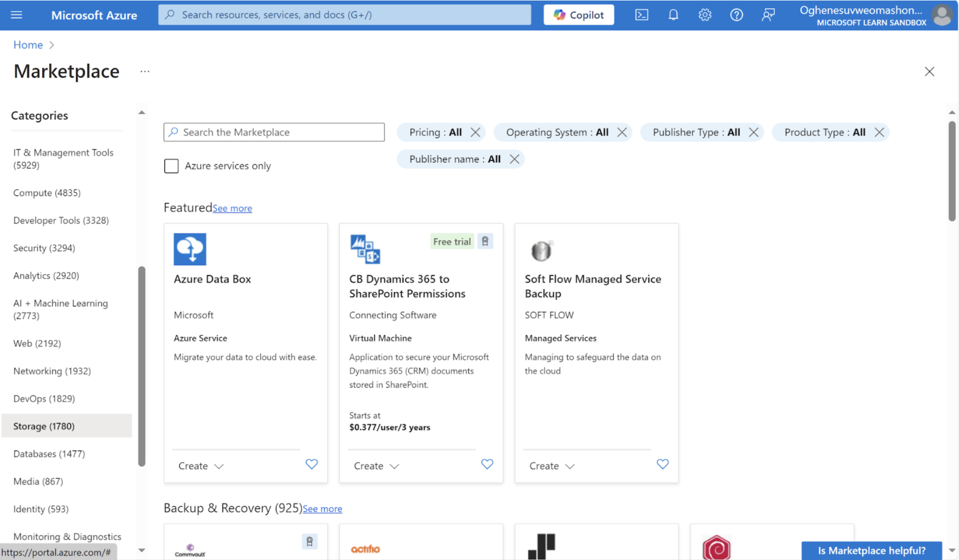Click the Soft Flow Managed Service logo
959x560 pixels.
[x=541, y=250]
